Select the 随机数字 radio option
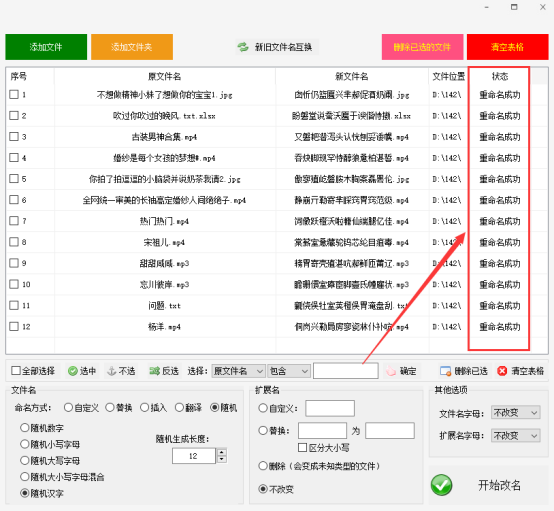 [x=24, y=428]
